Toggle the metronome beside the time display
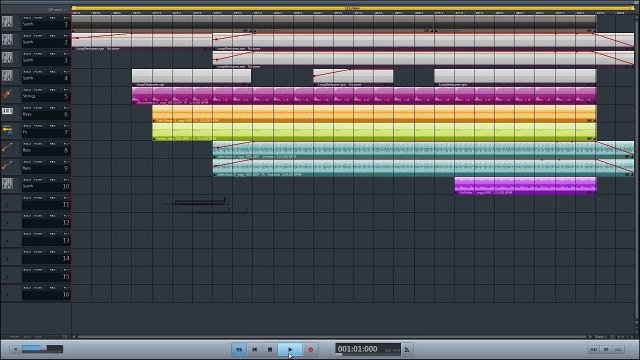640x360 pixels. pos(407,349)
